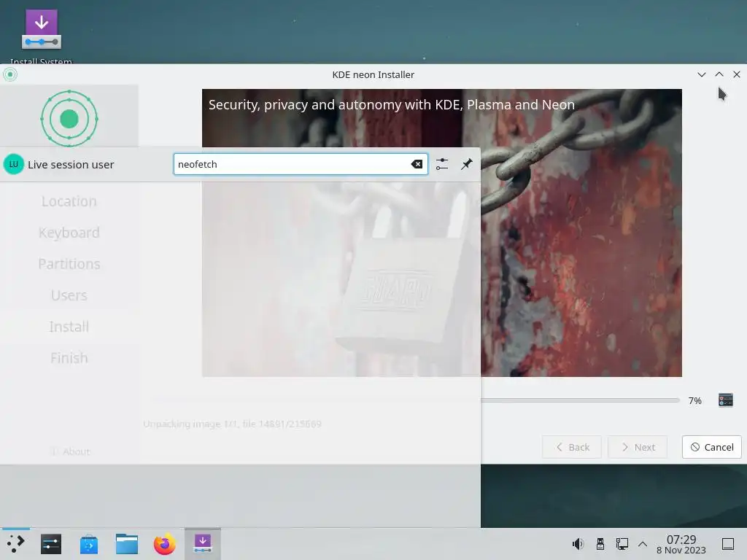The width and height of the screenshot is (747, 560).
Task: Switch to the installer taskbar entry
Action: [203, 544]
